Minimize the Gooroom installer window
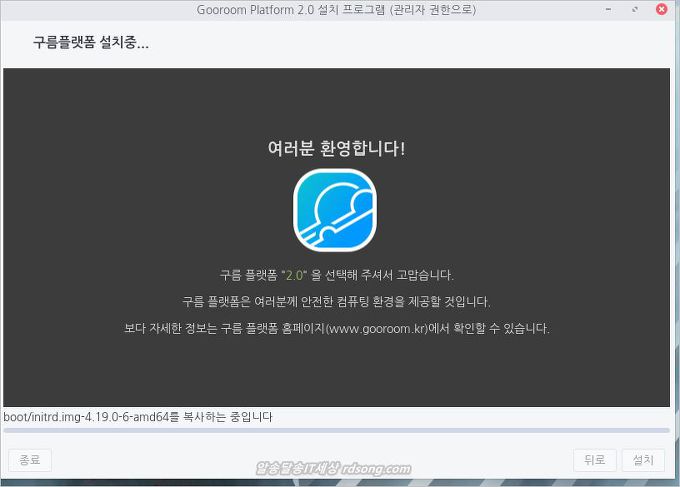This screenshot has height=487, width=680. [608, 9]
